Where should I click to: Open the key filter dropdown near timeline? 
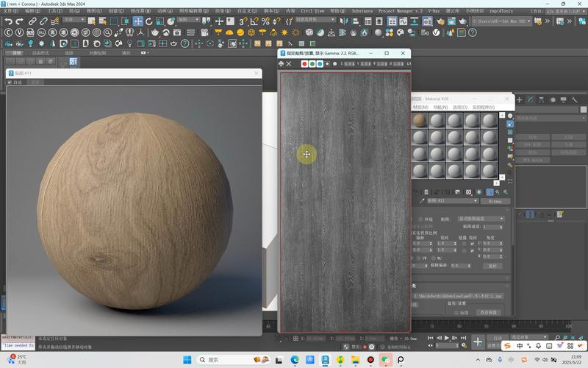[529, 337]
